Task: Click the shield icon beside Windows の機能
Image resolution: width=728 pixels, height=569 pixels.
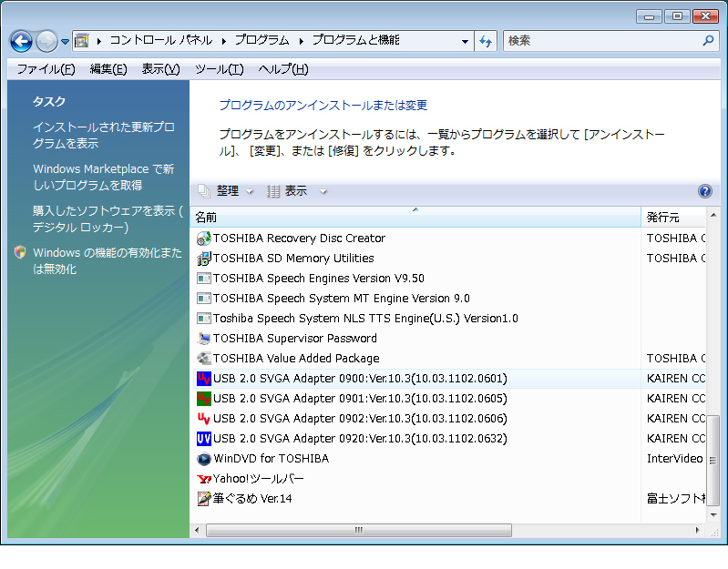Action: coord(20,252)
